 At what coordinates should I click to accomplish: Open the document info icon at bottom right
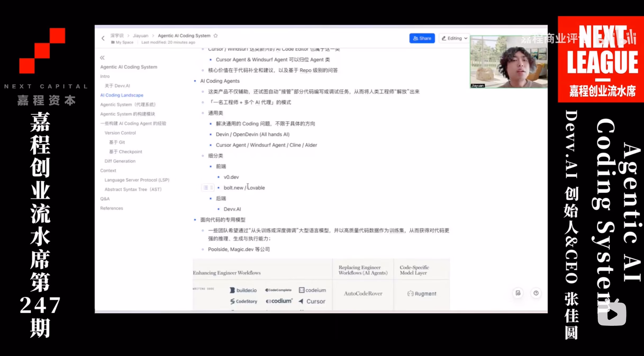point(518,293)
